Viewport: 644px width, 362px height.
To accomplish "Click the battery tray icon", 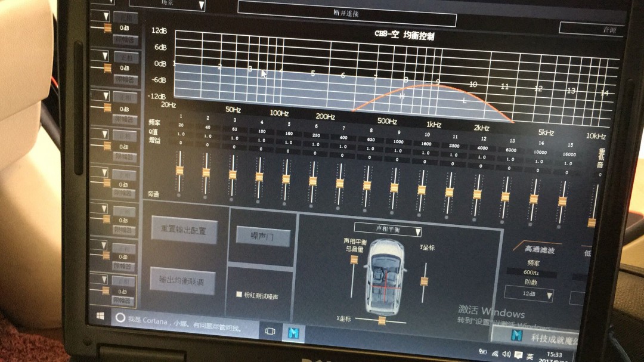I will (482, 352).
